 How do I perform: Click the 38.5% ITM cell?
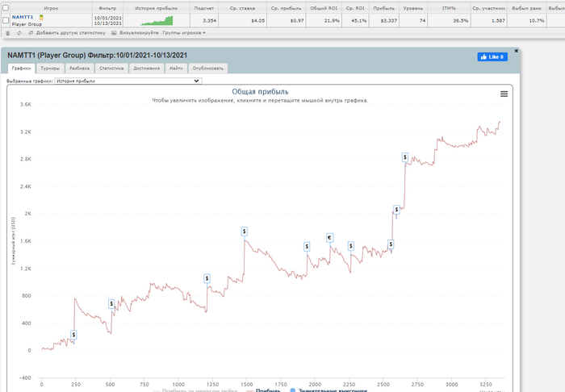coord(449,20)
